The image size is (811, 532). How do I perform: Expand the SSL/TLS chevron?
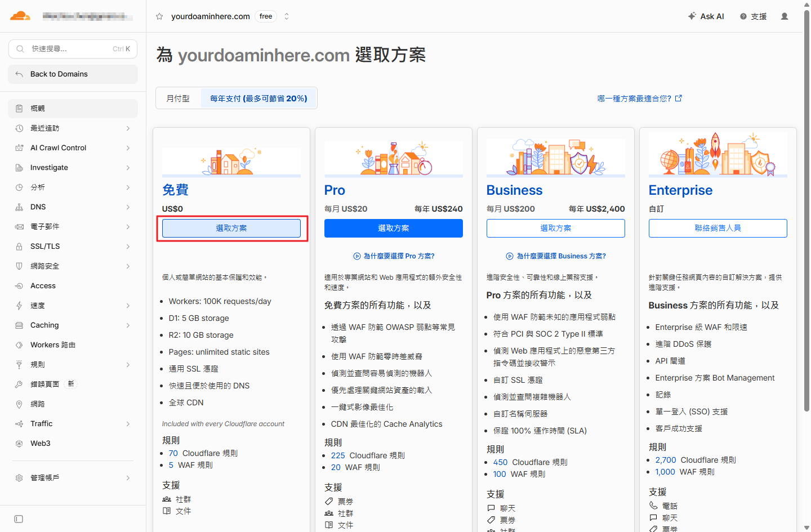pos(128,247)
